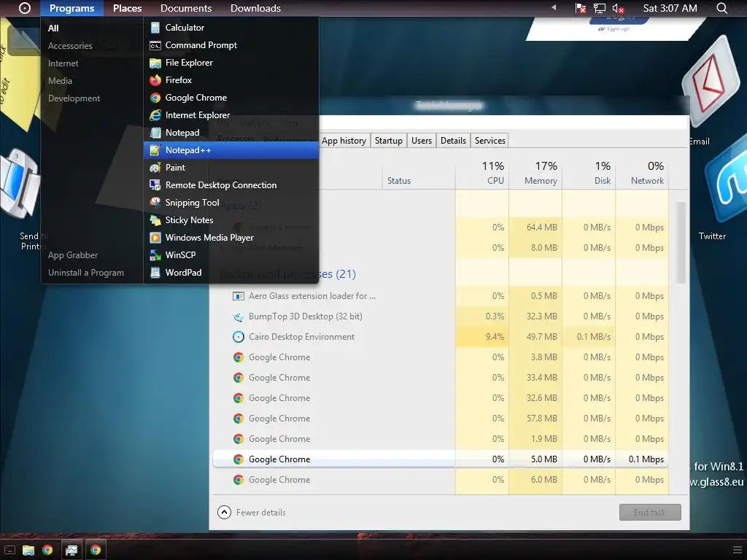Select the Cairo Desktop Environment process
The width and height of the screenshot is (747, 560).
pos(440,337)
